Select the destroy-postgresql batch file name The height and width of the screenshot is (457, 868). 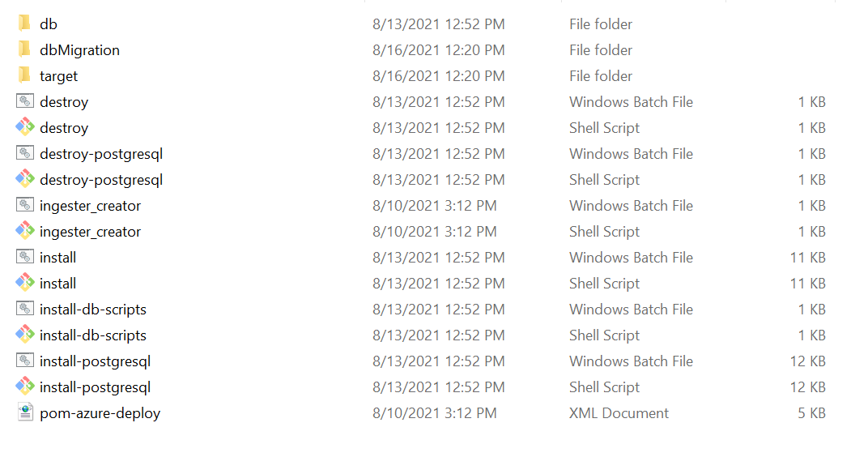[x=101, y=154]
